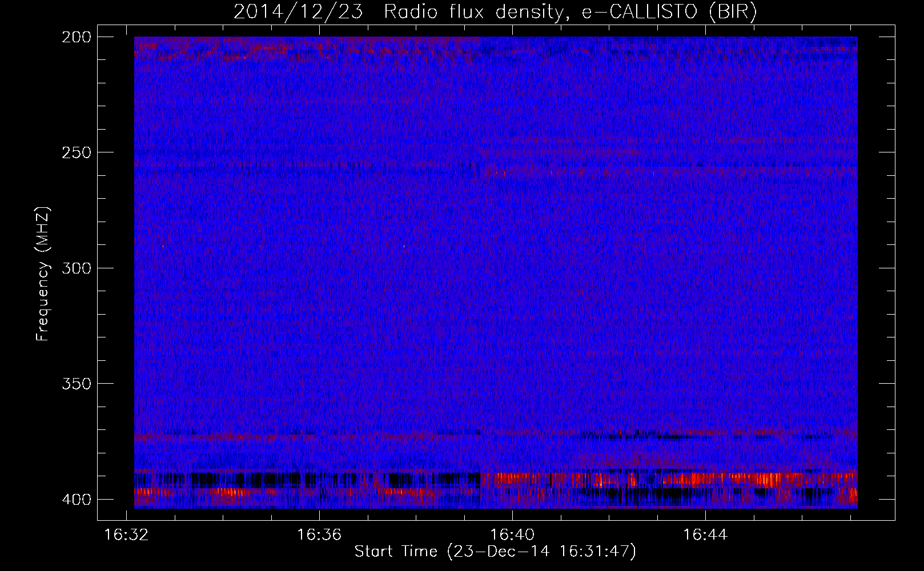Click the 200 frequency tick label
924x571 pixels.
pyautogui.click(x=77, y=37)
